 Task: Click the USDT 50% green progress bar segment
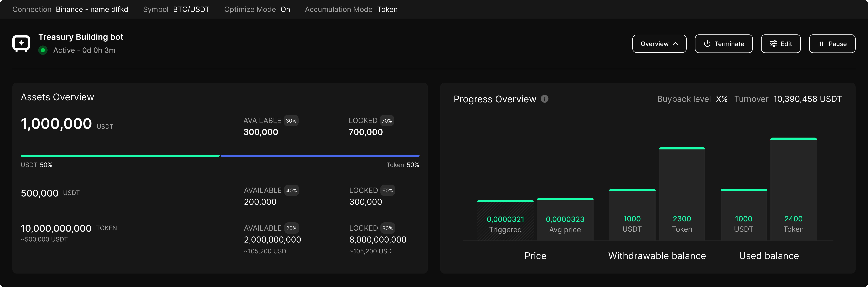click(120, 155)
